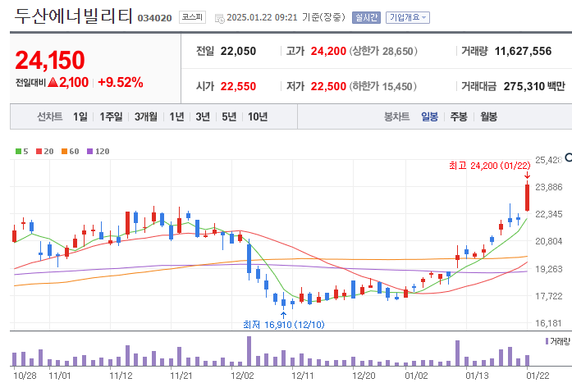Click the 봉차트 label
The image size is (572, 392).
[396, 116]
